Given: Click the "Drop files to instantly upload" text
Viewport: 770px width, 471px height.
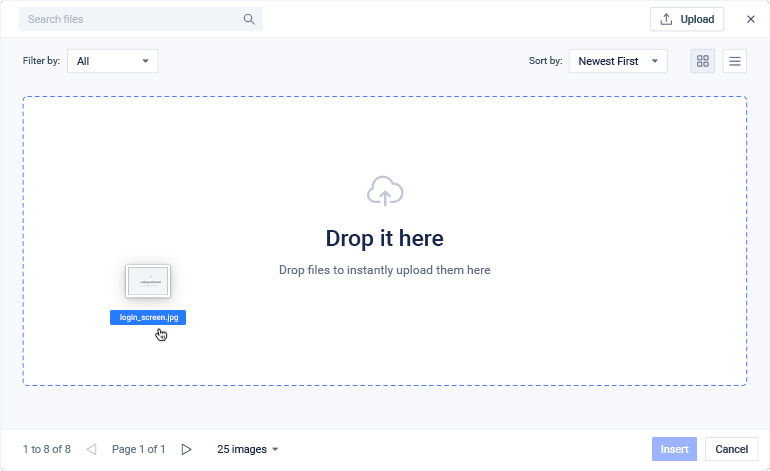Looking at the screenshot, I should point(384,270).
